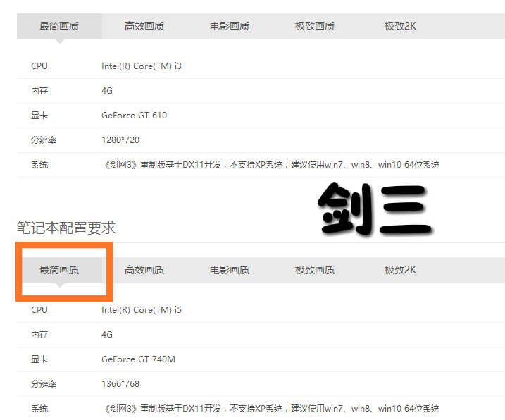Click the CPU value Intel(R) Core(TM) i5

click(x=142, y=310)
